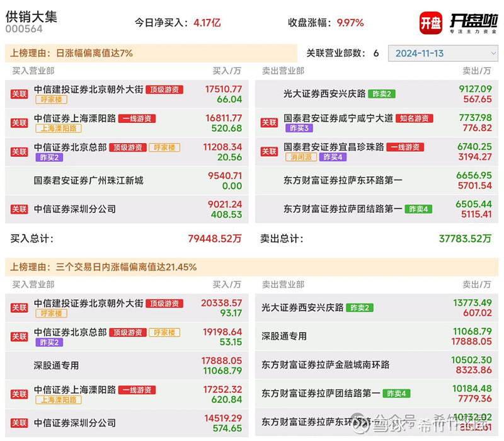Click 昨卖2 tag in 9127.09 row
The width and height of the screenshot is (504, 441).
pyautogui.click(x=382, y=94)
